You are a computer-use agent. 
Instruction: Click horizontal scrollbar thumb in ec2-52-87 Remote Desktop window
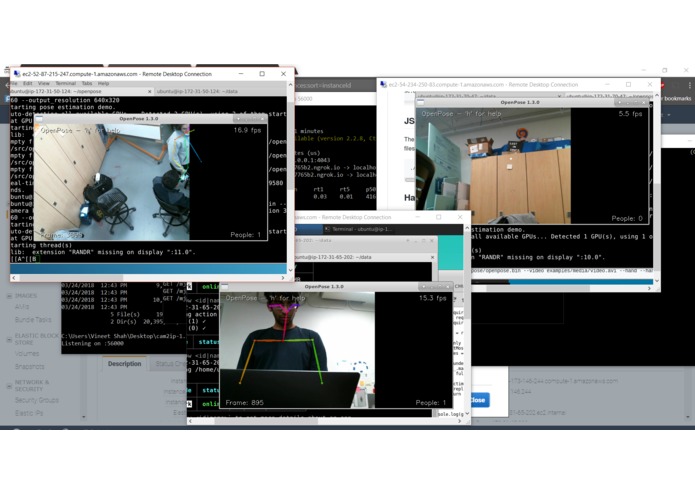tap(70, 278)
